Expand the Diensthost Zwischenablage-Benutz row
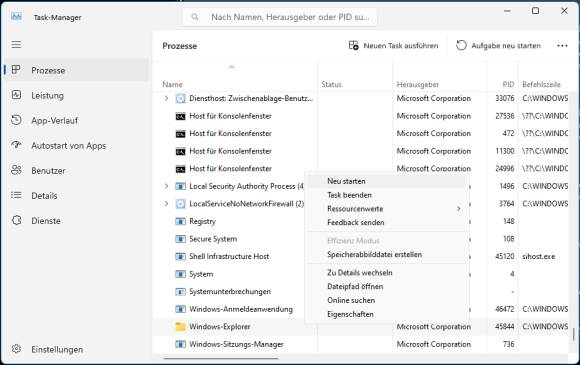The image size is (580, 365). point(166,98)
